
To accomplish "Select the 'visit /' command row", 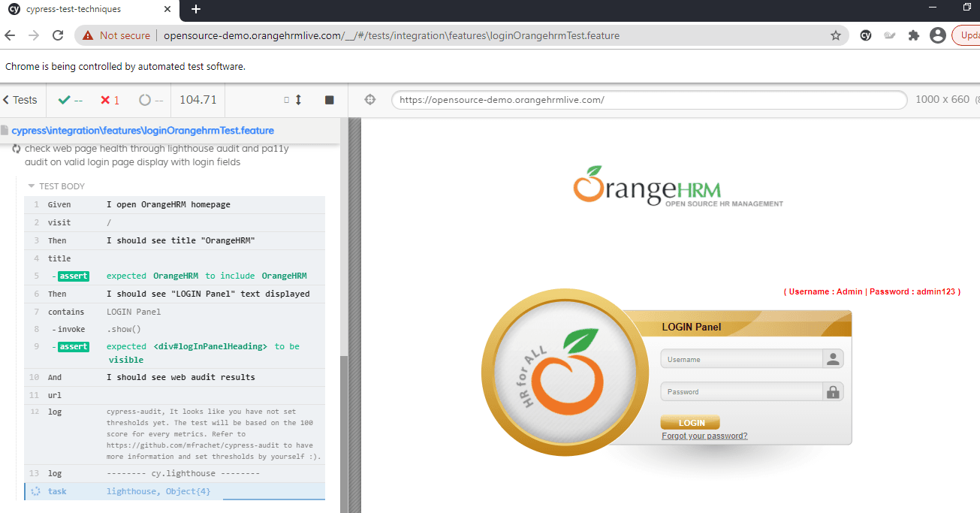I will pyautogui.click(x=174, y=222).
